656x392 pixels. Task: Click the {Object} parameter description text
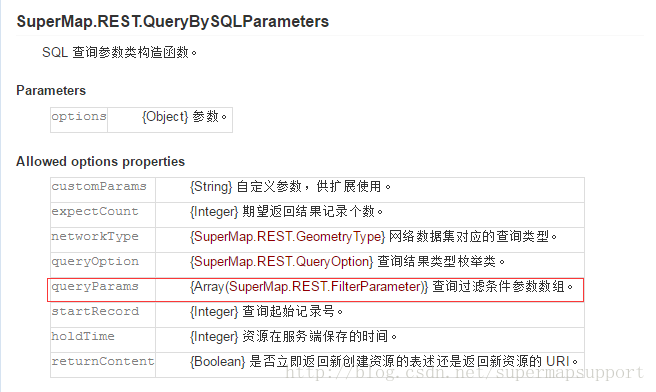184,117
